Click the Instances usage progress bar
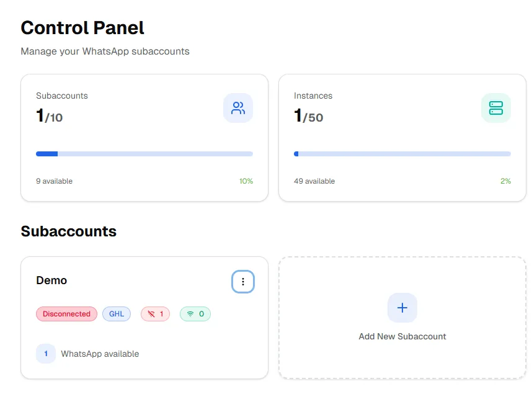 click(402, 154)
